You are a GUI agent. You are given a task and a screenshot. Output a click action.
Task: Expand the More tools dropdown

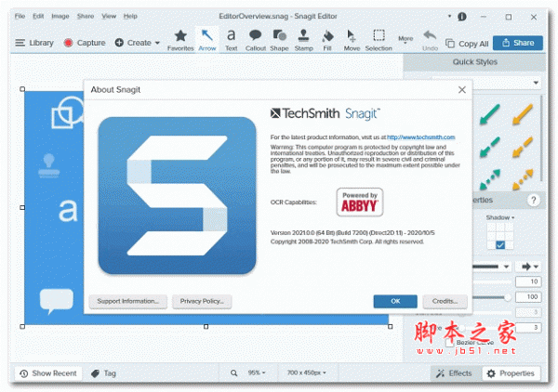(x=405, y=40)
